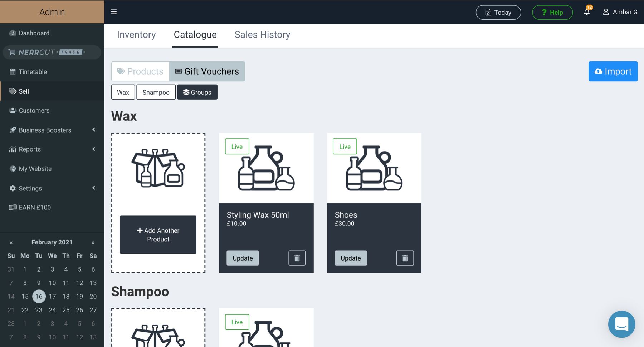Click Styling Wax product image

[266, 168]
